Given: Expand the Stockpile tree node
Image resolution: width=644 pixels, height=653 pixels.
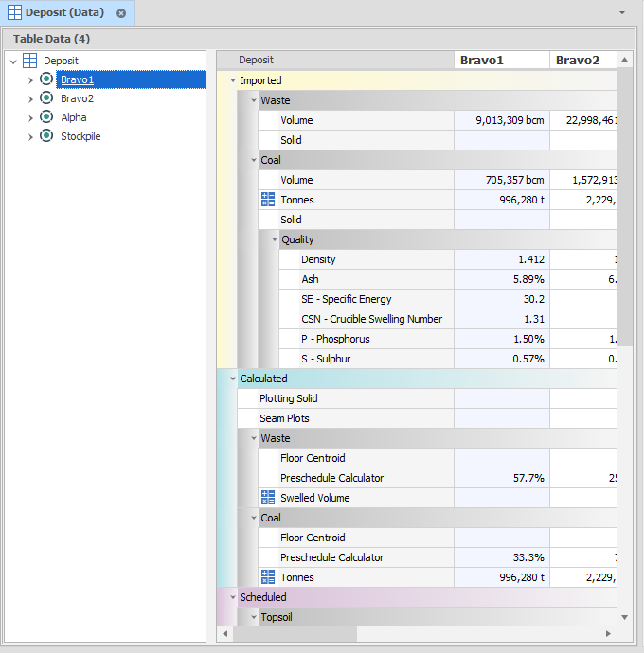Looking at the screenshot, I should [x=30, y=136].
